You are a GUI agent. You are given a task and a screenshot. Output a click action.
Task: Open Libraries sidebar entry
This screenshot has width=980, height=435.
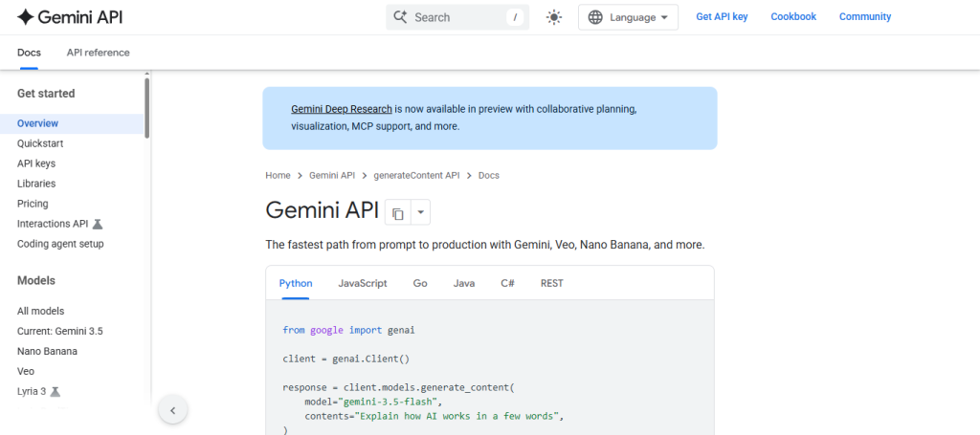point(36,184)
